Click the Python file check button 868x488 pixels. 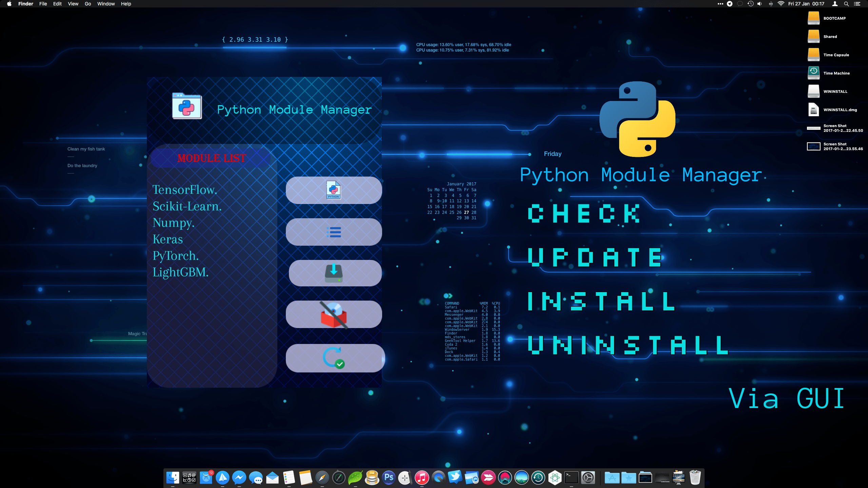coord(334,190)
